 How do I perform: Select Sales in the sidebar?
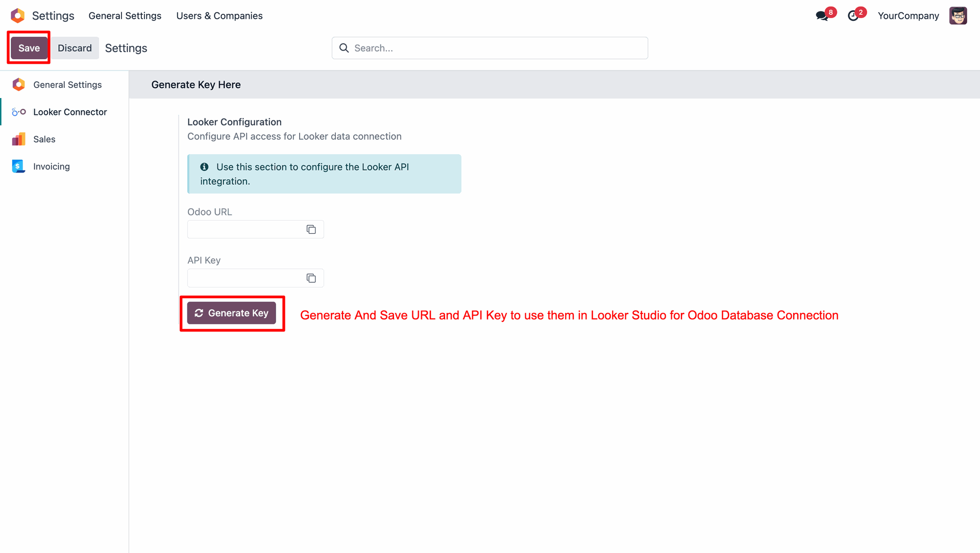point(64,139)
